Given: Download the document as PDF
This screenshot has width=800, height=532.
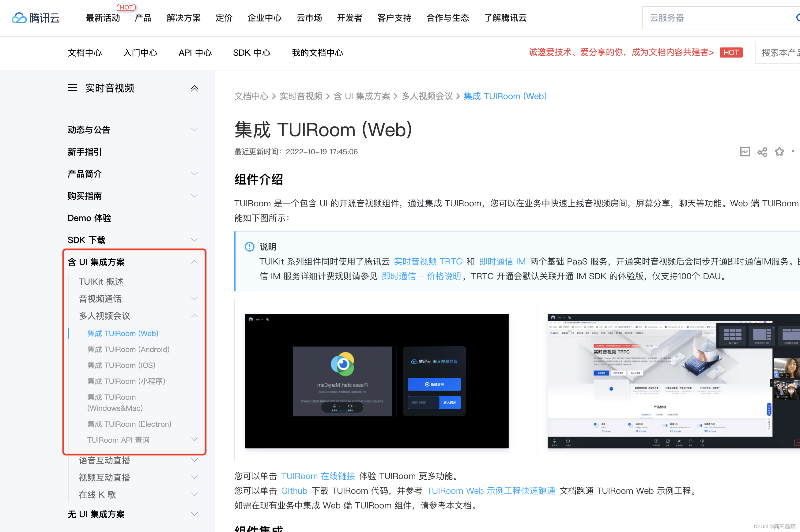Looking at the screenshot, I should click(x=745, y=152).
